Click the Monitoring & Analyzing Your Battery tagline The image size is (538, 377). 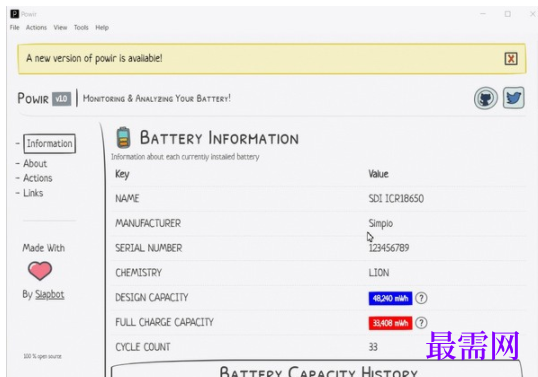point(157,98)
